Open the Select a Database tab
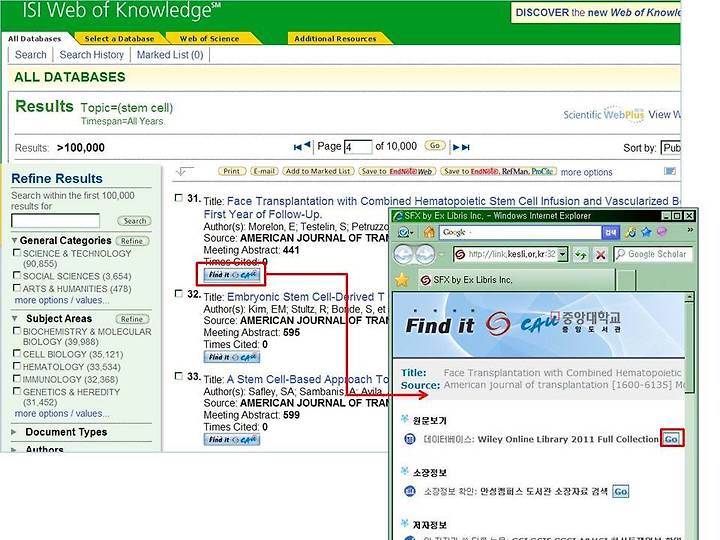This screenshot has width=720, height=540. [x=119, y=39]
